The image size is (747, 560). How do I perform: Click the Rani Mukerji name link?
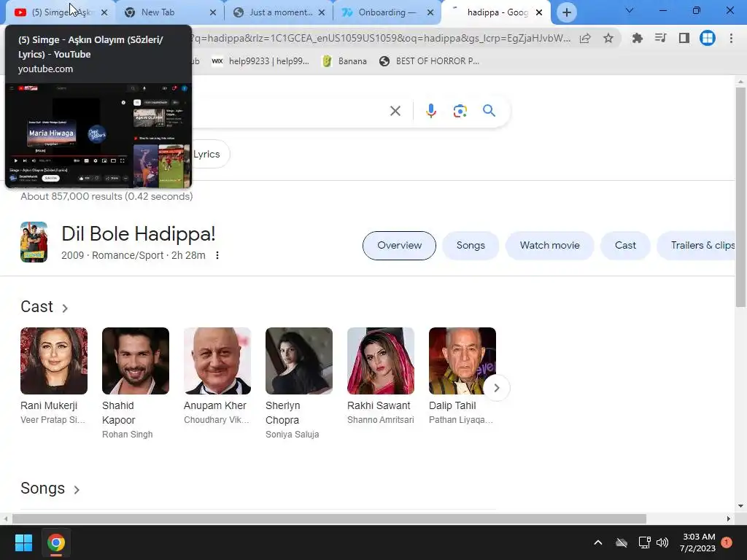tap(49, 405)
